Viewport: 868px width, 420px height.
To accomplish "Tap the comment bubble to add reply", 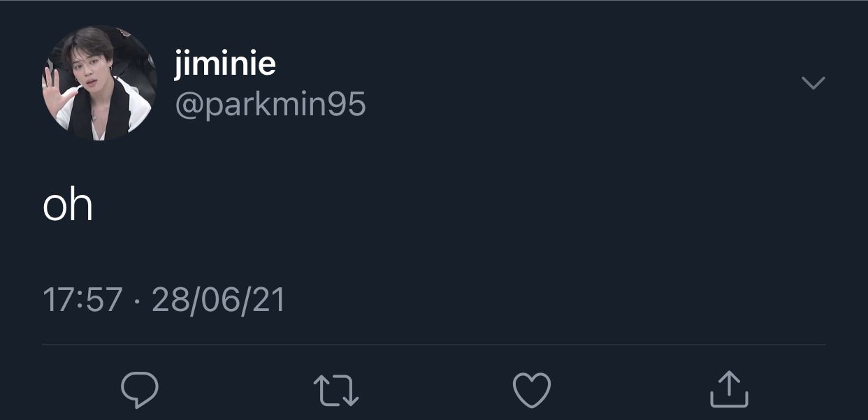I will pyautogui.click(x=140, y=389).
